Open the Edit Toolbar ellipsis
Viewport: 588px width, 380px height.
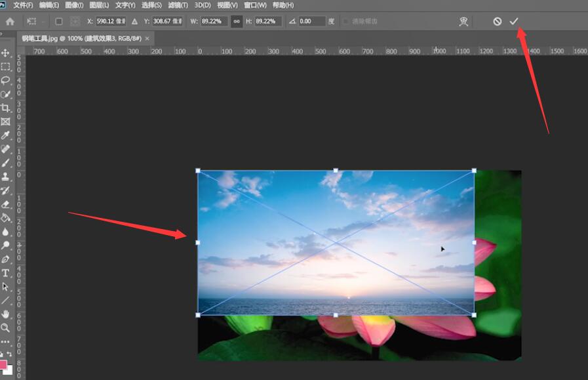5,342
